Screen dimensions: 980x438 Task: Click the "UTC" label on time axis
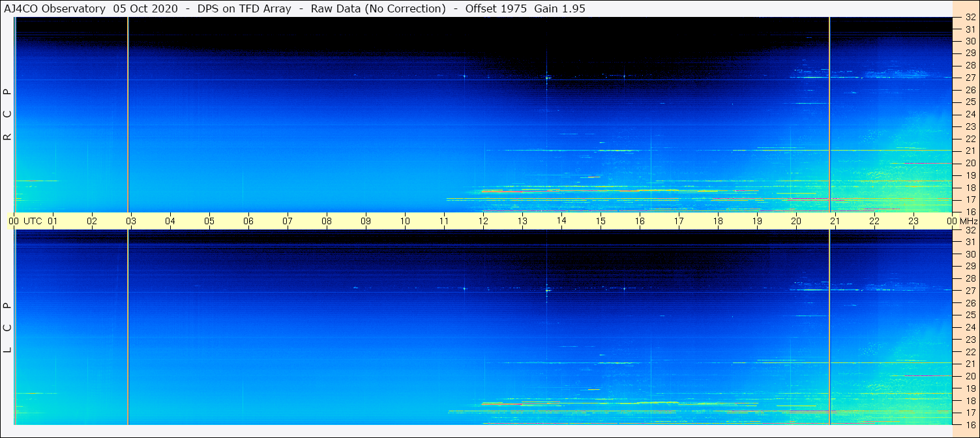pos(33,221)
